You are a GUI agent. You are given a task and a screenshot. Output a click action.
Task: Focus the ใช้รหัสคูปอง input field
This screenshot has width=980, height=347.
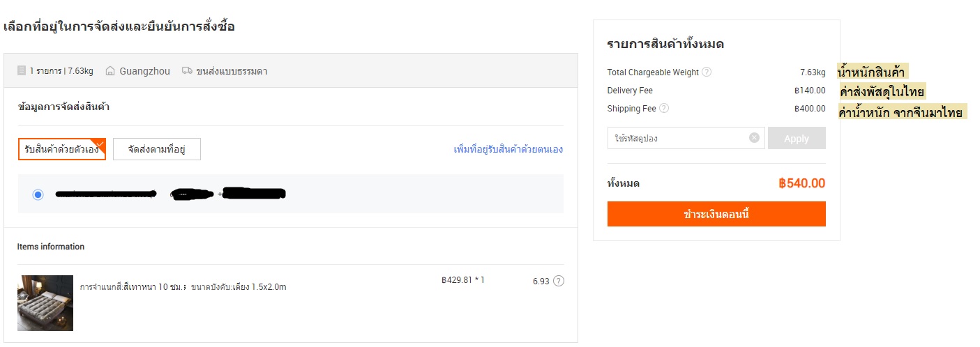pos(677,138)
